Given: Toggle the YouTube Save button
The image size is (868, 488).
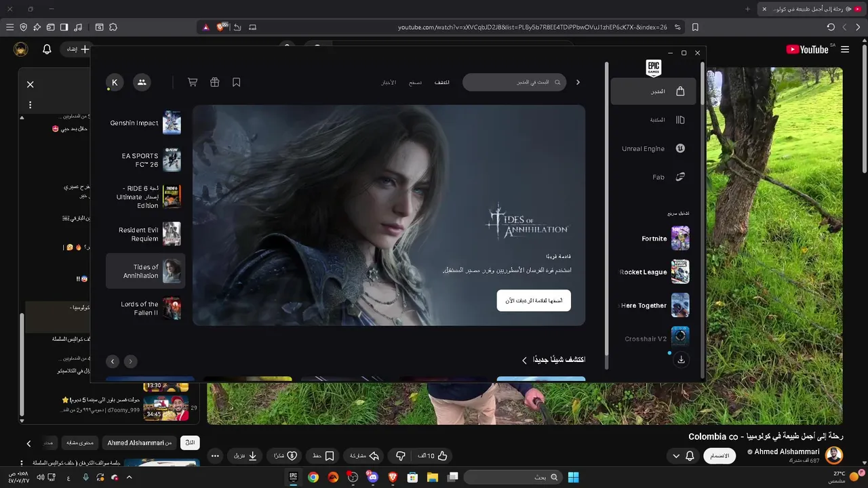Looking at the screenshot, I should click(323, 455).
